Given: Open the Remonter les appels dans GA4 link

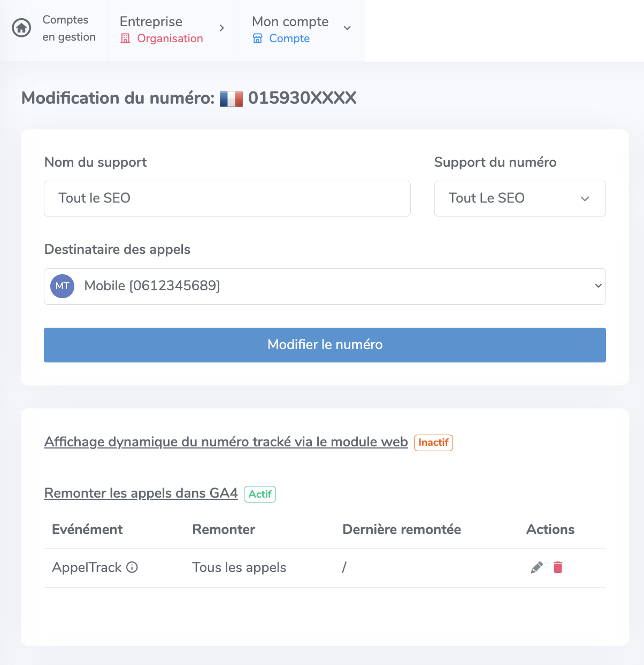Looking at the screenshot, I should 141,493.
